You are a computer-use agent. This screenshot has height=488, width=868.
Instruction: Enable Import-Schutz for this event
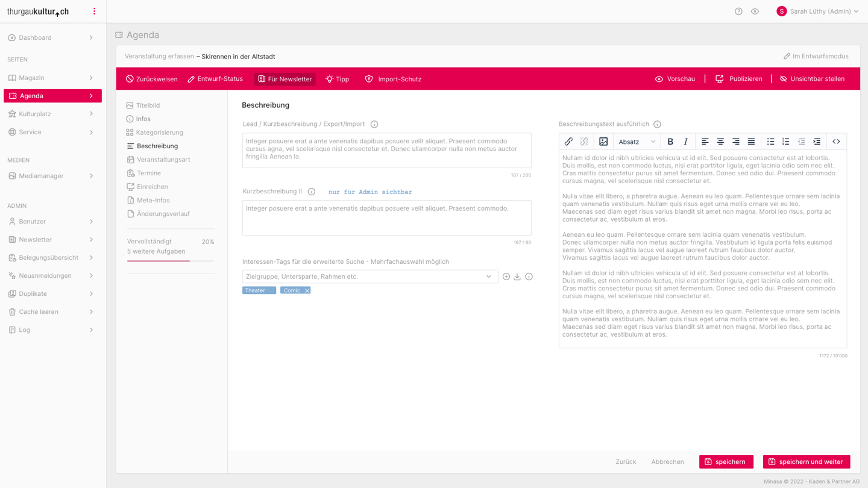click(x=393, y=79)
